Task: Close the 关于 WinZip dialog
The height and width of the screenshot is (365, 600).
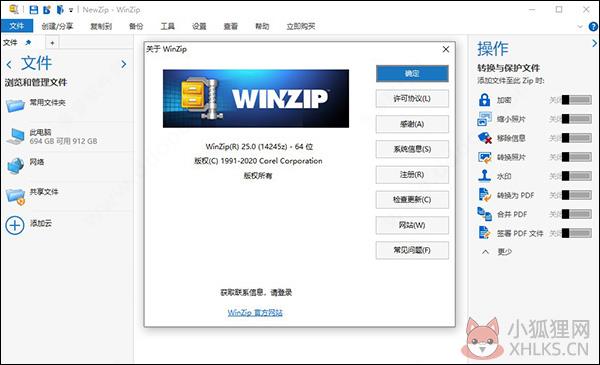Action: [445, 49]
